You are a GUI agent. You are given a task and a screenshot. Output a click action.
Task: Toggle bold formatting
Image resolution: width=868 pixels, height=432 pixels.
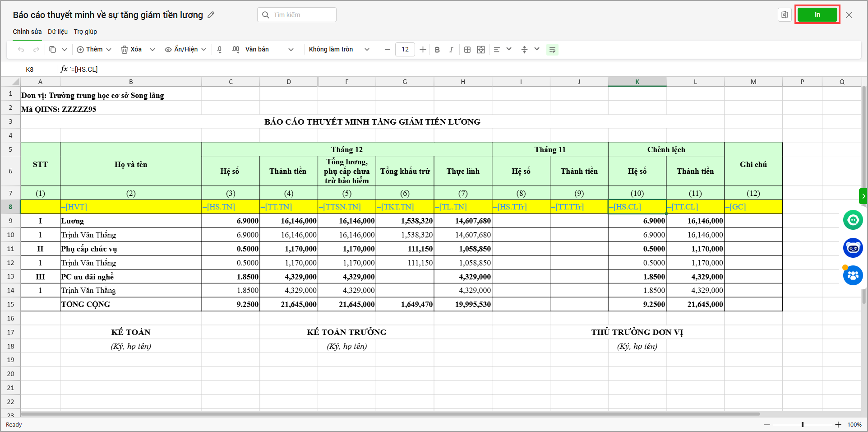437,50
